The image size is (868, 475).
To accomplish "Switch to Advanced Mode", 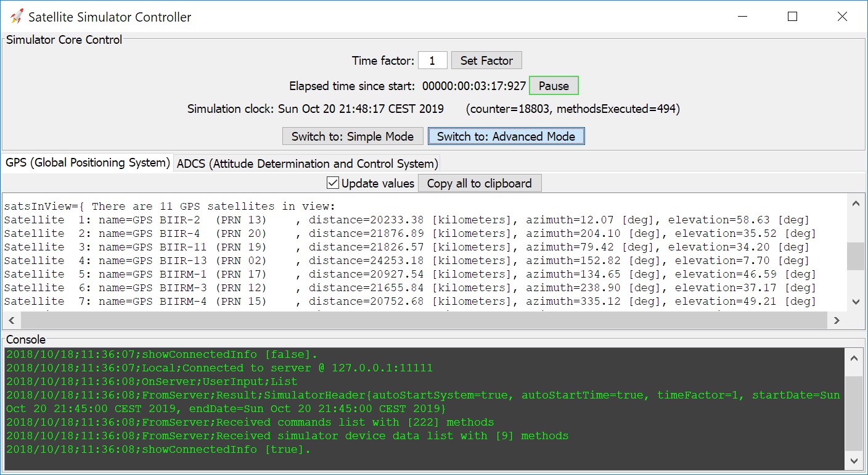I will [506, 136].
